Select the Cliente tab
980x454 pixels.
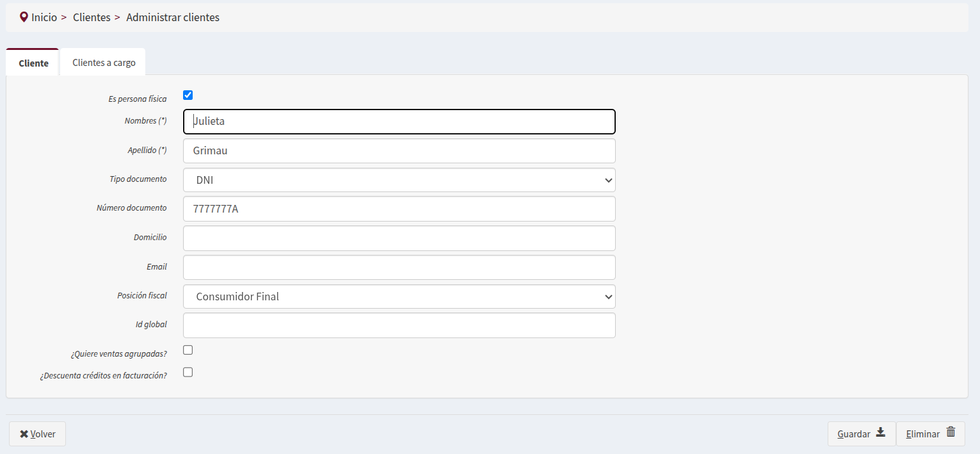[x=33, y=63]
